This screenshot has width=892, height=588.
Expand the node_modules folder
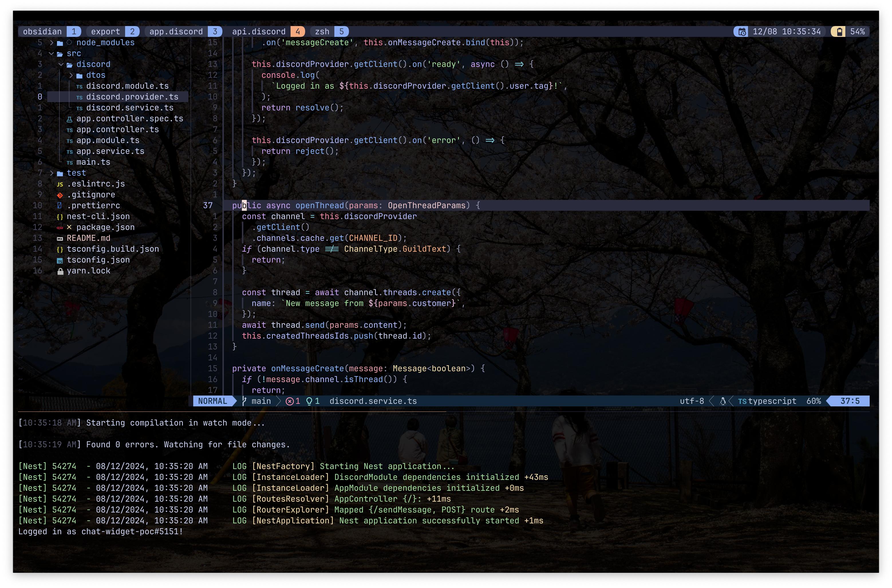[52, 43]
